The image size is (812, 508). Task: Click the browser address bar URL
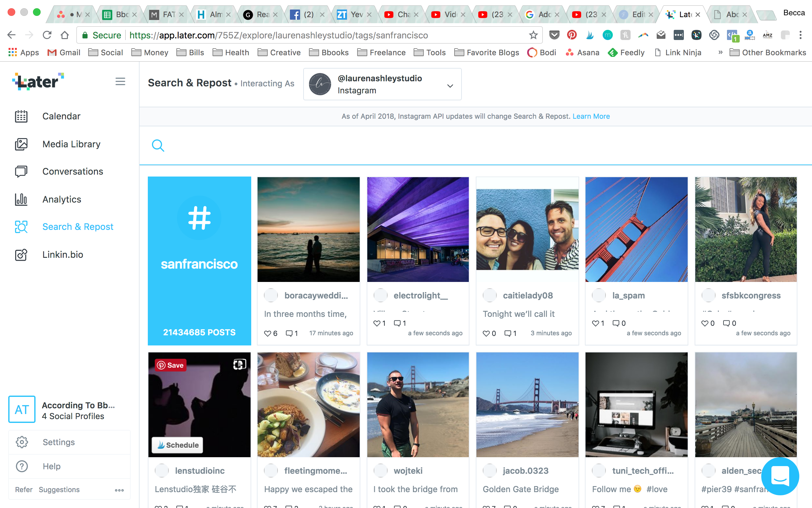click(x=278, y=35)
